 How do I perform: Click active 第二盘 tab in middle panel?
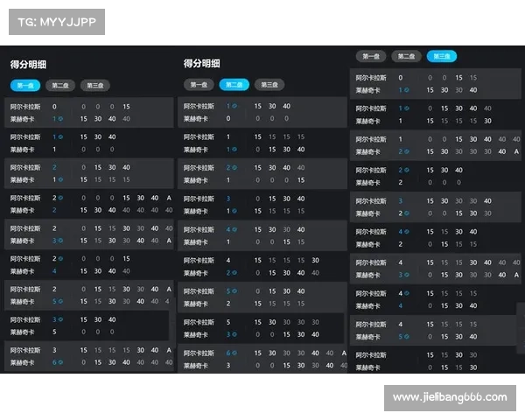coord(234,84)
